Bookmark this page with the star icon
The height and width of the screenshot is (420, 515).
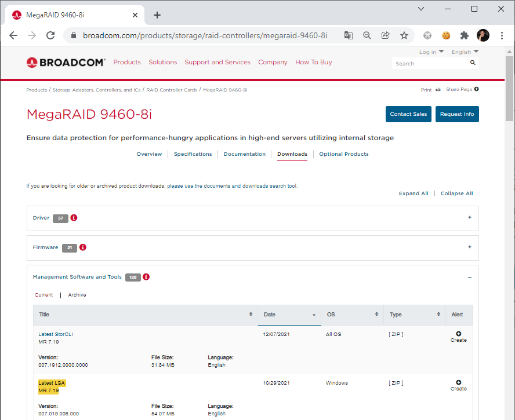pos(404,35)
